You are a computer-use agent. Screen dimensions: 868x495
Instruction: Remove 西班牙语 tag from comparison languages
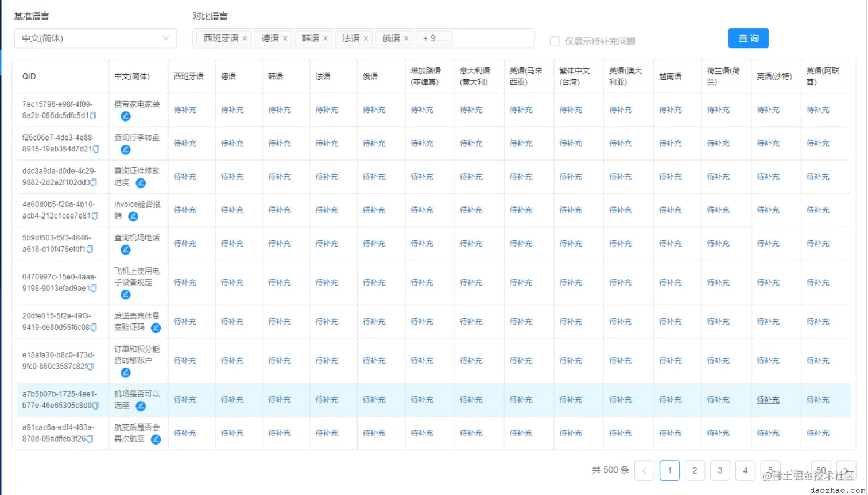(x=245, y=38)
